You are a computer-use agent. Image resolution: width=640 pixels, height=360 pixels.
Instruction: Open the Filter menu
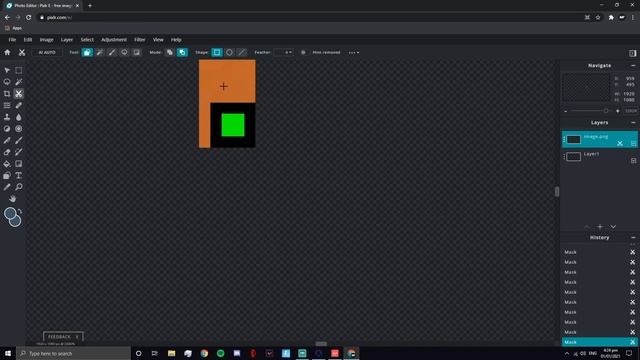pos(140,40)
